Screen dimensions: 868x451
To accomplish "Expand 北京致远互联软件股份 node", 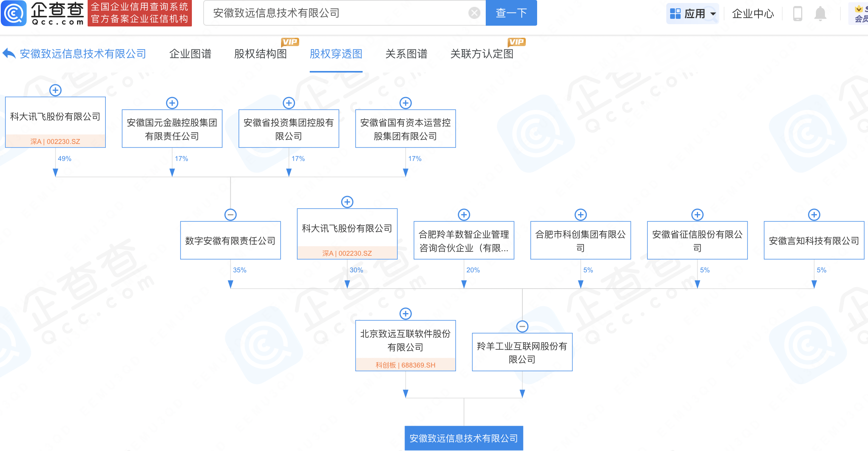I will point(406,314).
